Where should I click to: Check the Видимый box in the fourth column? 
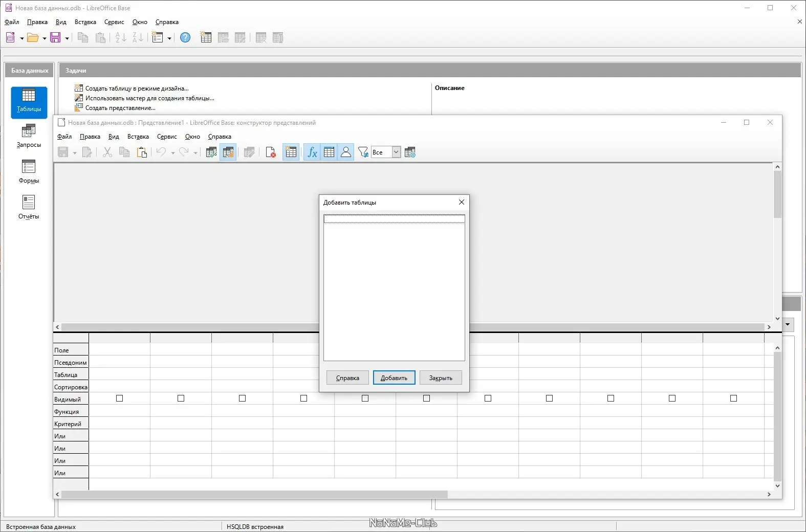click(304, 398)
